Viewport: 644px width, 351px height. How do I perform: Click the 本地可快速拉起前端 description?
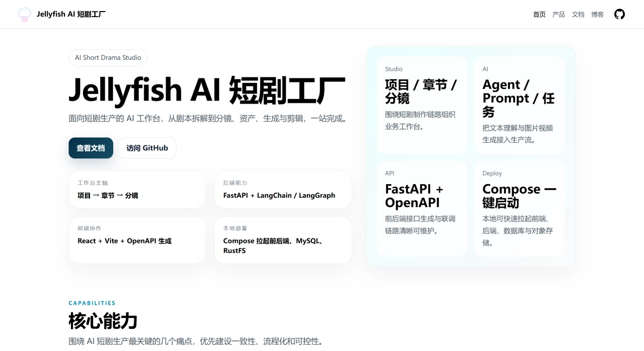pyautogui.click(x=518, y=231)
